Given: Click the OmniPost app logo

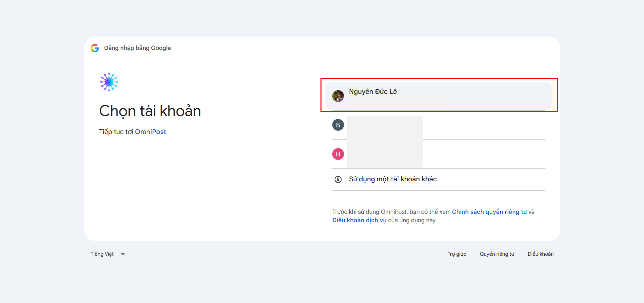Looking at the screenshot, I should (x=109, y=82).
